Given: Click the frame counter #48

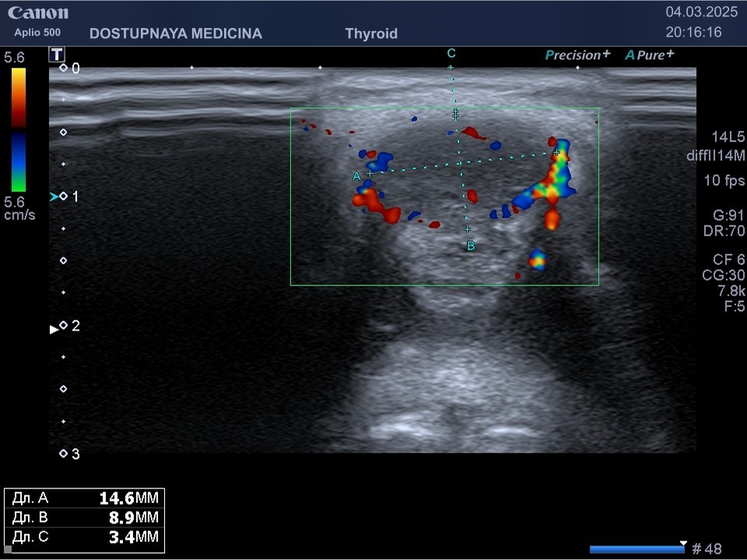Looking at the screenshot, I should pos(707,549).
